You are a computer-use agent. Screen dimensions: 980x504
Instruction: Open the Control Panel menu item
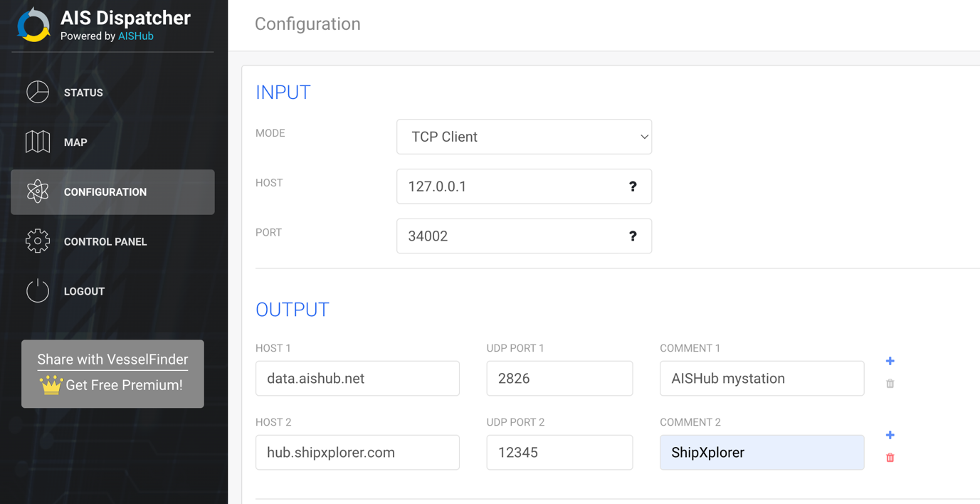tap(112, 241)
